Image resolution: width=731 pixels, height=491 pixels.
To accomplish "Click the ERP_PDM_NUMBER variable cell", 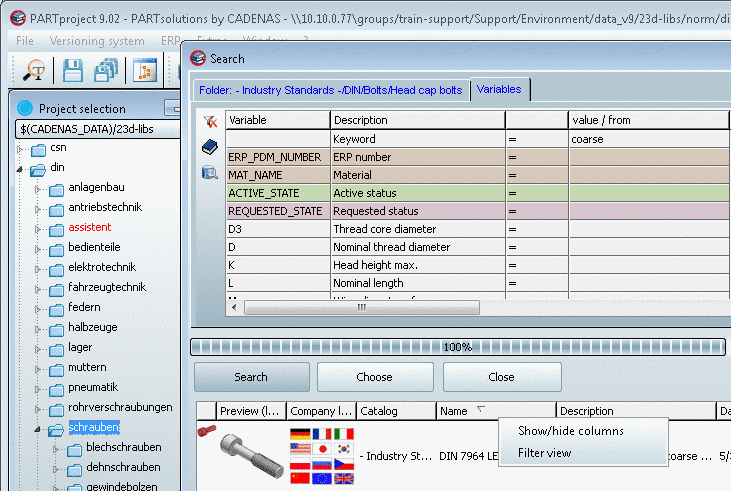I will tap(278, 157).
